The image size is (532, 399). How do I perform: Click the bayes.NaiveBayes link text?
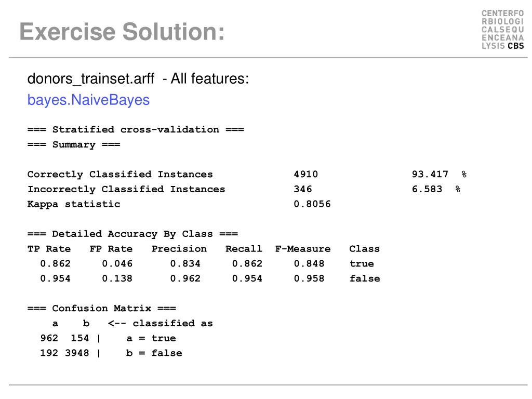click(x=88, y=100)
